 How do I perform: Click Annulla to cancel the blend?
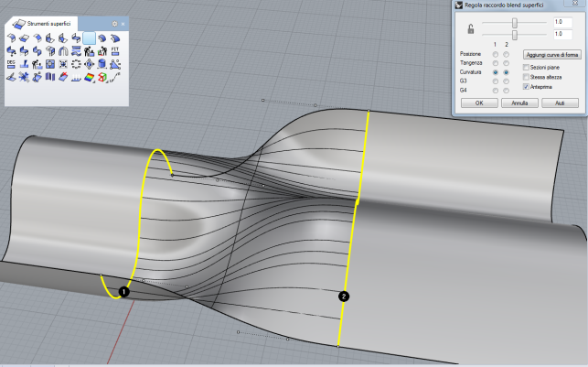[x=519, y=103]
